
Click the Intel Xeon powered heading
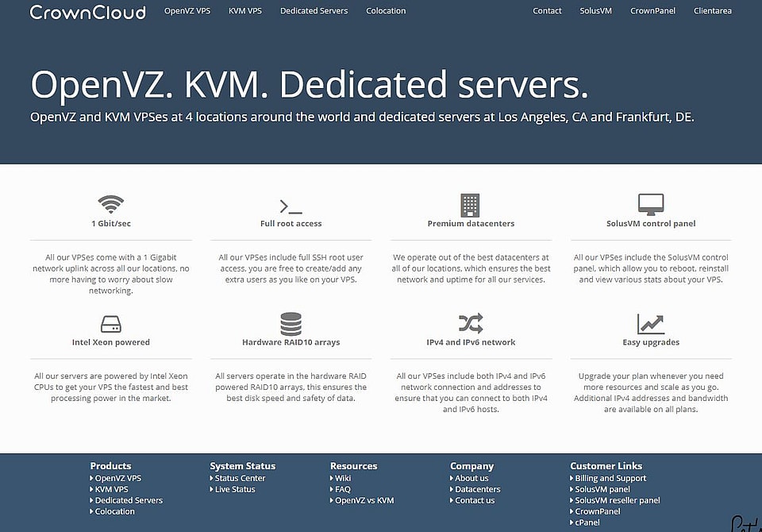(111, 342)
